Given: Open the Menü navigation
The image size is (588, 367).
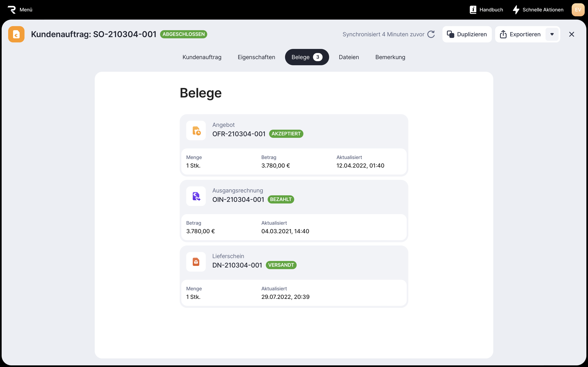Looking at the screenshot, I should tap(26, 10).
